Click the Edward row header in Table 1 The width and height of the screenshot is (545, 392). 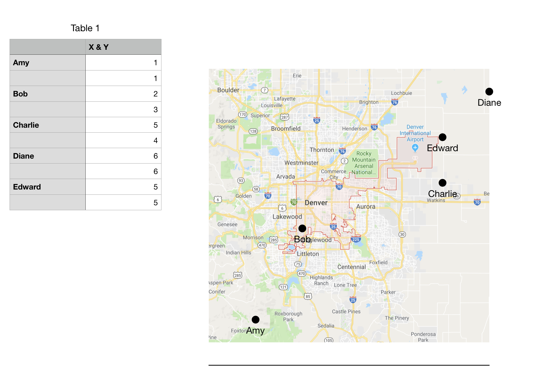coord(27,187)
